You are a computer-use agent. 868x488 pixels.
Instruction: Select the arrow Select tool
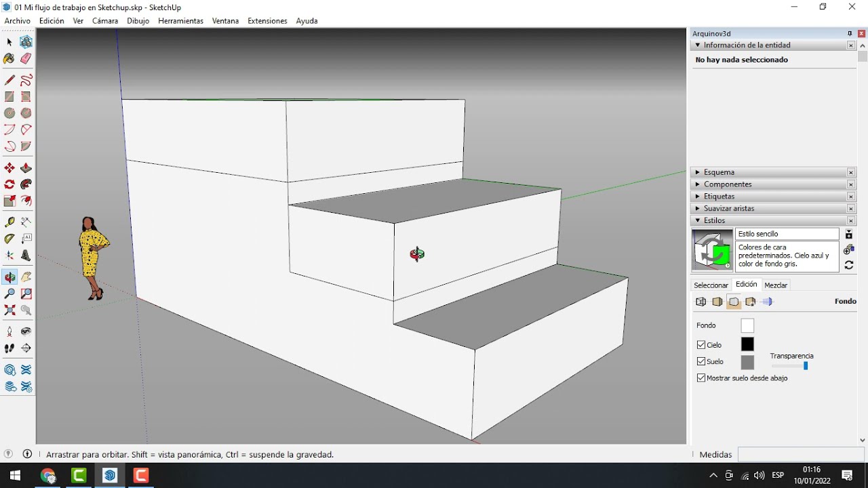(x=9, y=42)
